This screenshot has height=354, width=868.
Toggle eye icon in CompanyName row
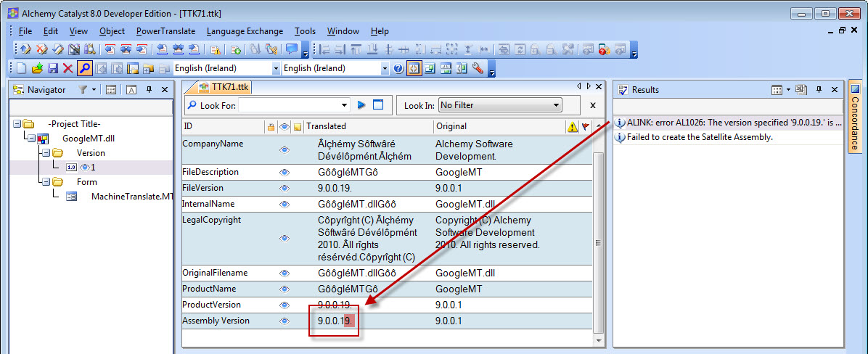[x=284, y=149]
